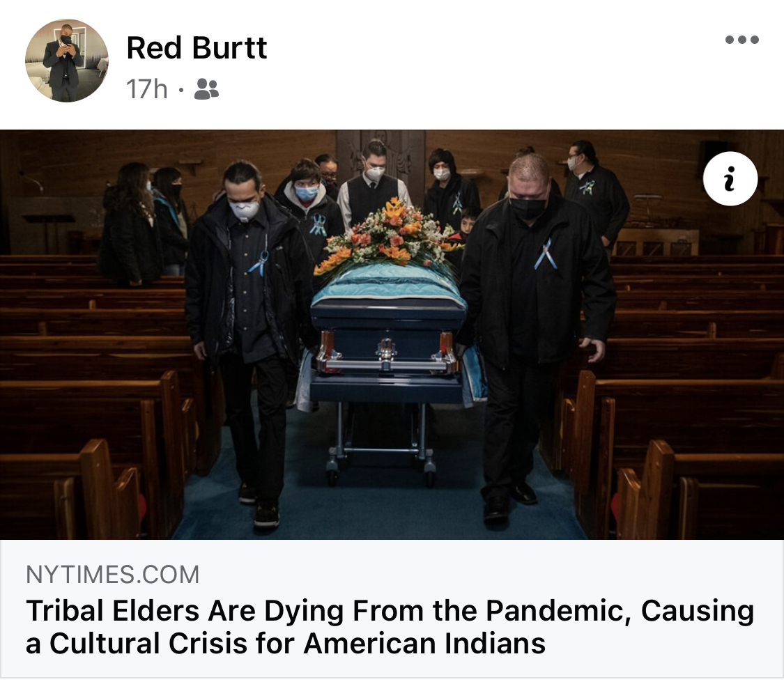Expand post actions via ellipsis button

(x=742, y=40)
